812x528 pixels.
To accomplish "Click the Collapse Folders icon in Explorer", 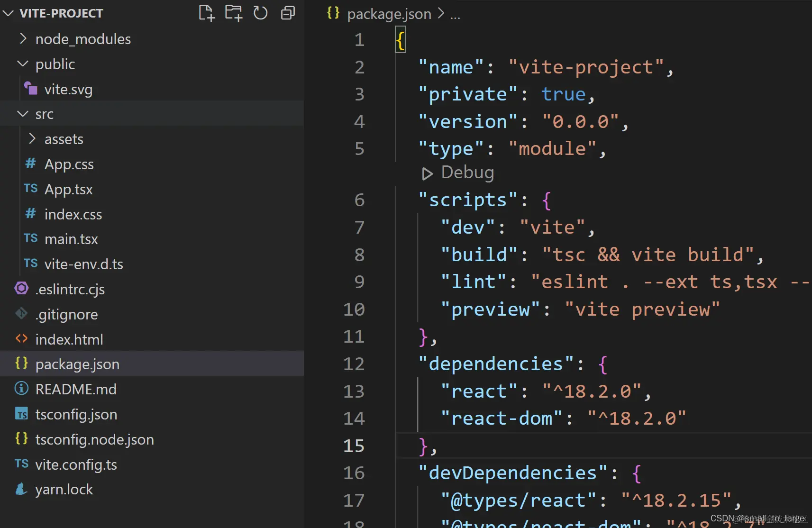I will tap(288, 13).
